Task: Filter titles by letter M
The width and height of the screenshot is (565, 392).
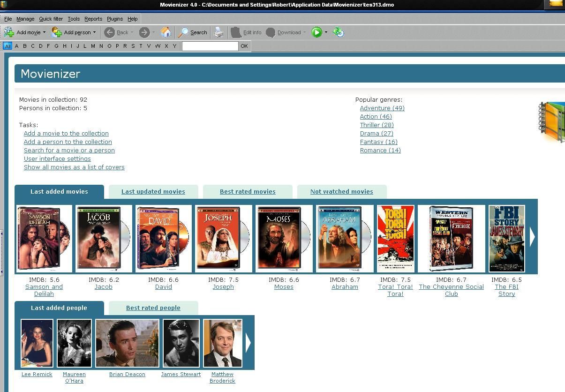Action: point(93,46)
